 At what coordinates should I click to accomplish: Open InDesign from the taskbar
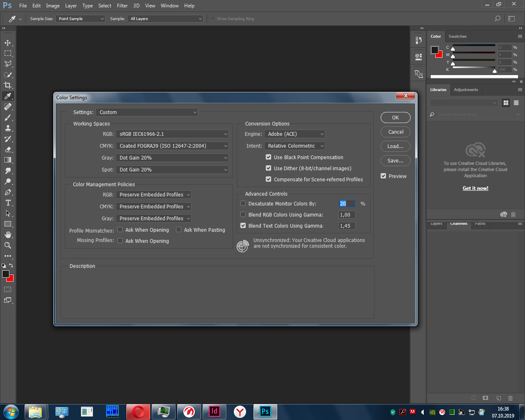[215, 411]
